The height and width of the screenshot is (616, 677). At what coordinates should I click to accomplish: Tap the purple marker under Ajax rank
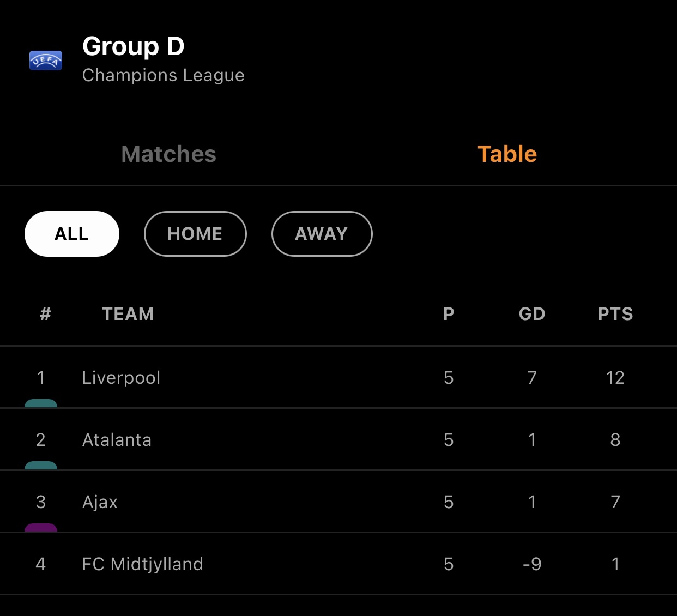coord(41,528)
